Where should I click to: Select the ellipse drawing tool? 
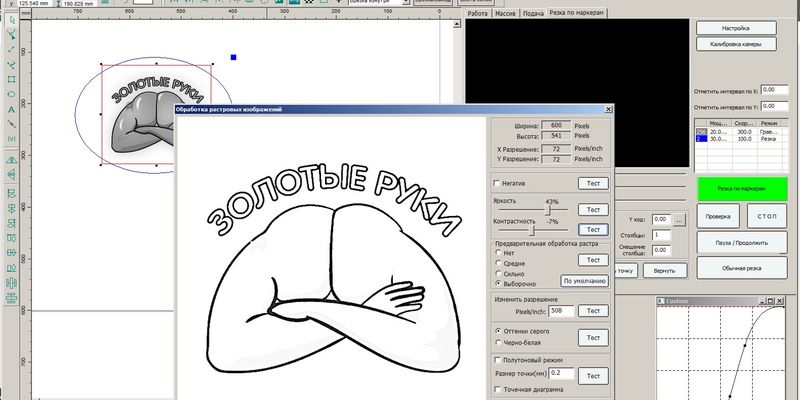point(11,94)
